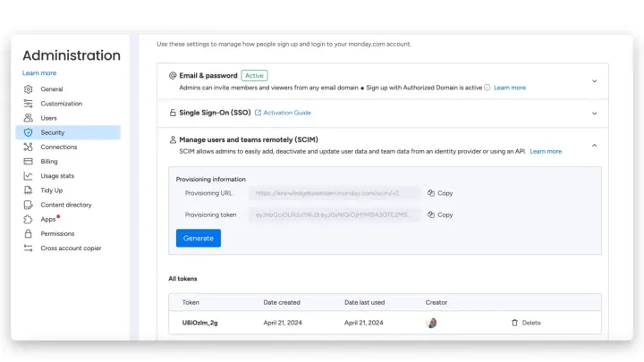Expand the Email & password section
This screenshot has height=362, width=644.
click(594, 80)
